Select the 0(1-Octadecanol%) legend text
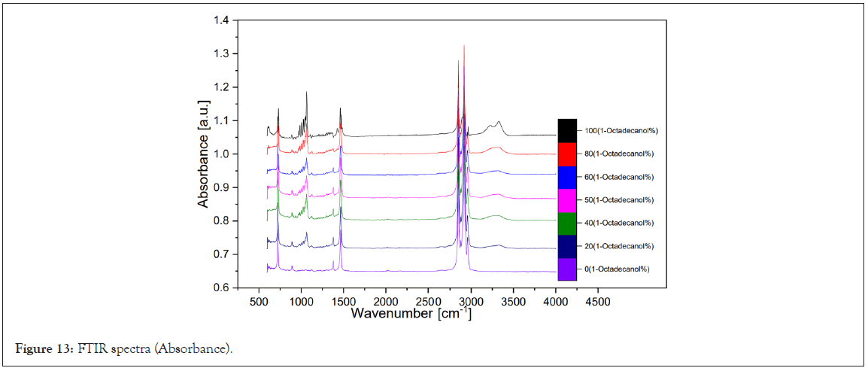 point(618,269)
